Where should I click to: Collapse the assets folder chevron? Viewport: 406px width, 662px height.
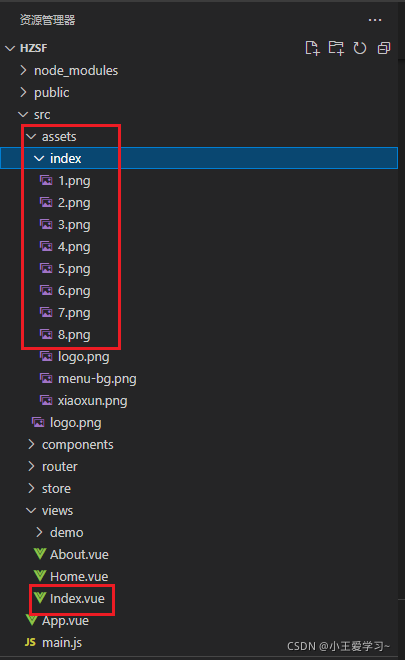(31, 136)
